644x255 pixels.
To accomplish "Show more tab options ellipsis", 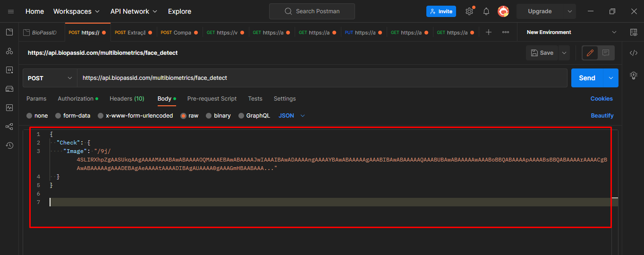I will pyautogui.click(x=506, y=32).
